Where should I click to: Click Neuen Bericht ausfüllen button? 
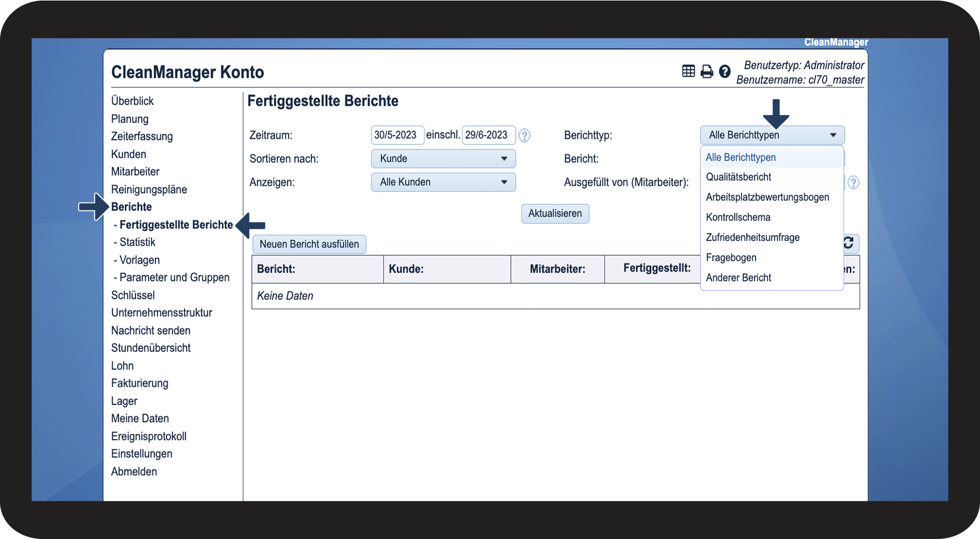(x=309, y=244)
